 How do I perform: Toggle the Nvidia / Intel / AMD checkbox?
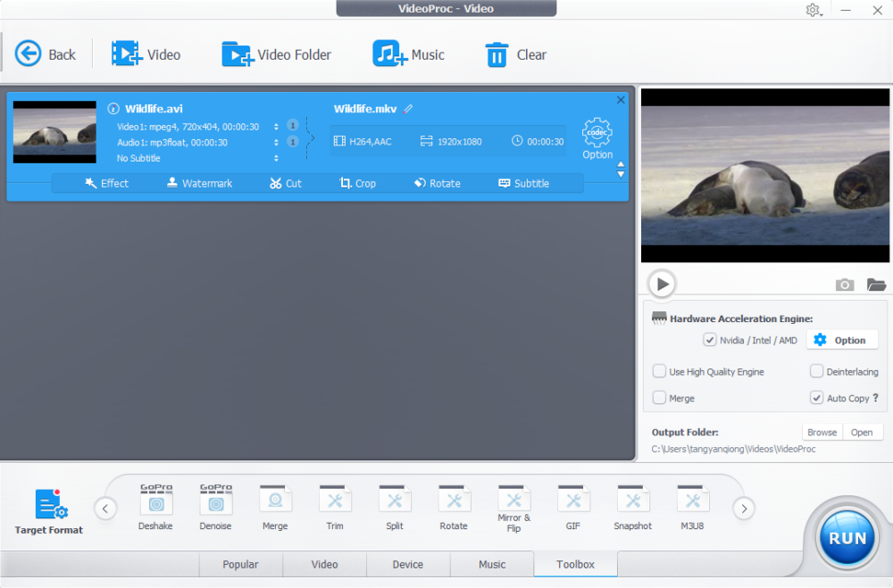709,340
